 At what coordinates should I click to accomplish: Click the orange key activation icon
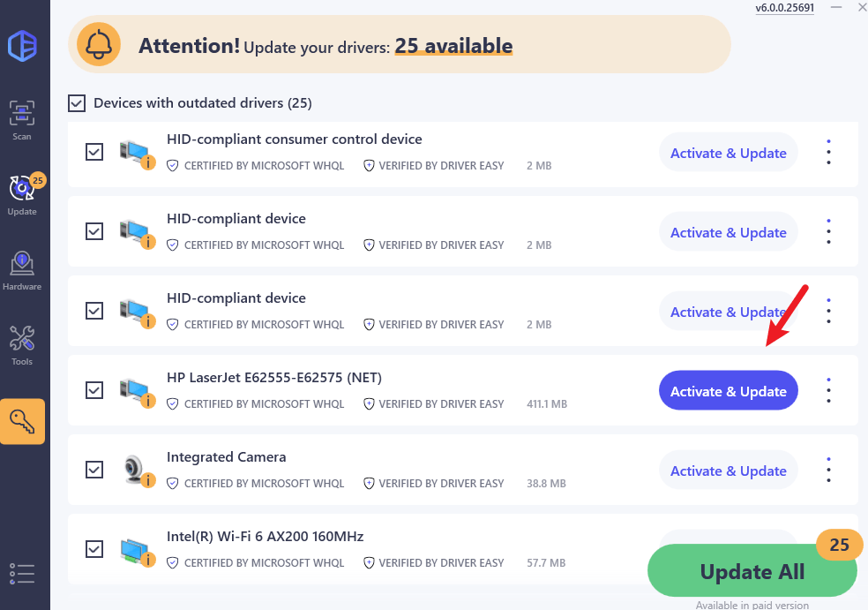[22, 421]
